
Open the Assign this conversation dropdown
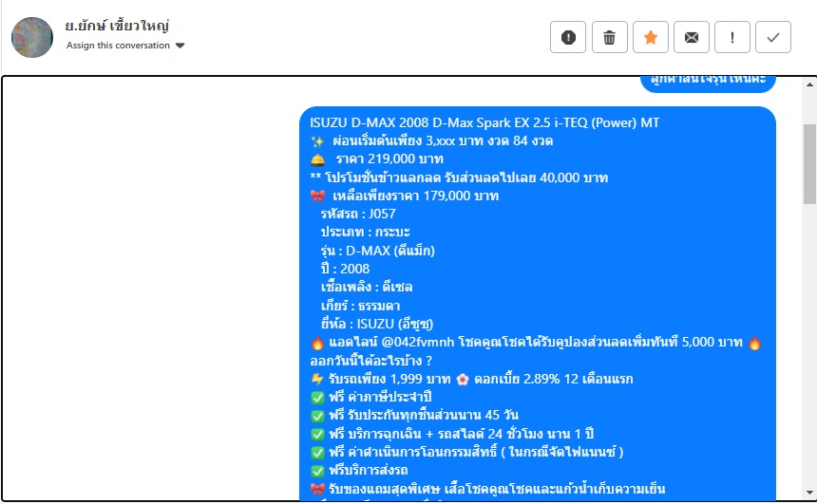click(125, 46)
